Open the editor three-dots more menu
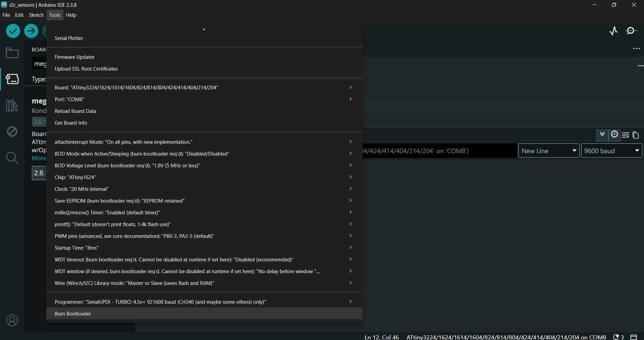 636,48
